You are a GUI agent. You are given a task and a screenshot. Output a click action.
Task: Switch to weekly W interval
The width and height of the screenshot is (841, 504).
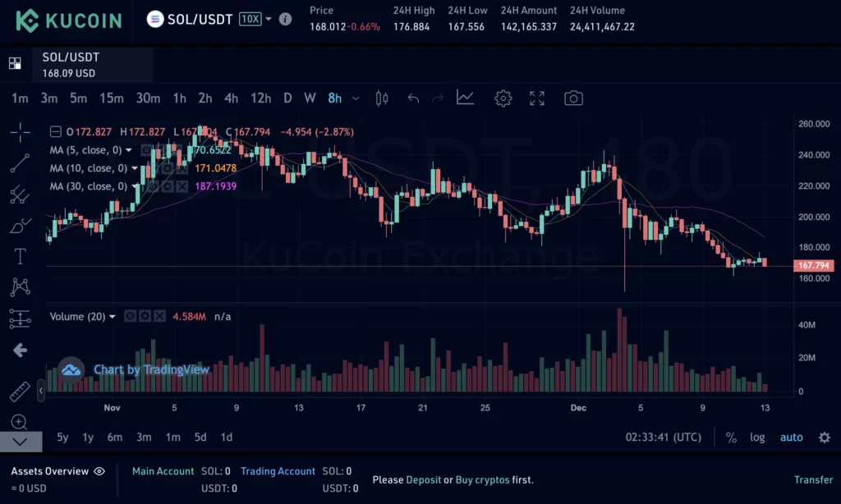(310, 99)
